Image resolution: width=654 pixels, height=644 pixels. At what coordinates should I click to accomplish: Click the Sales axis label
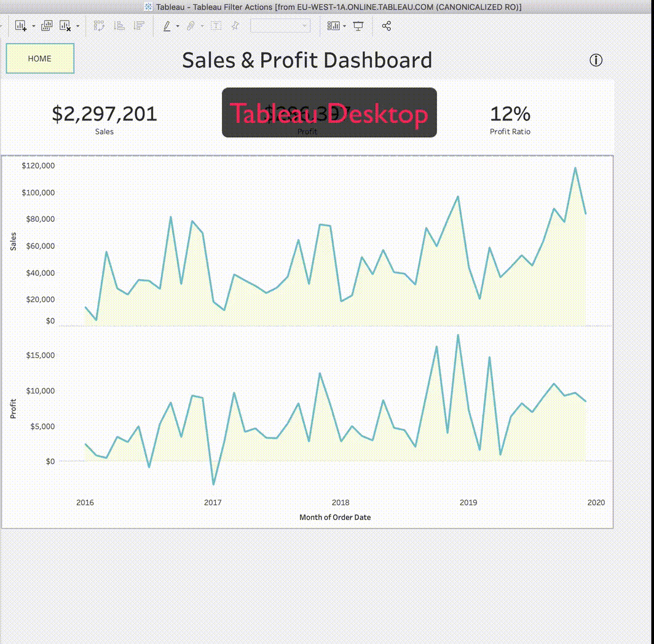click(13, 241)
